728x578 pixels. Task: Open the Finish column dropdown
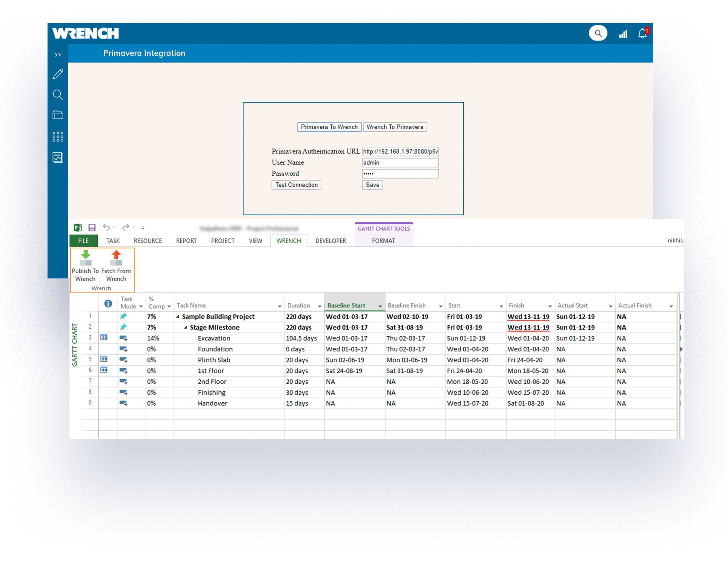tap(550, 306)
